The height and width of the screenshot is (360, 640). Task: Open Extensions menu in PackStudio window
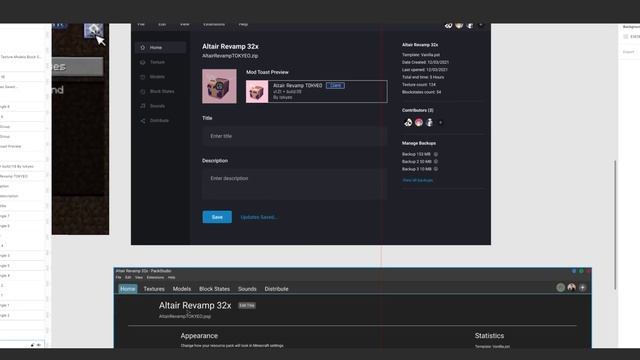pyautogui.click(x=155, y=278)
